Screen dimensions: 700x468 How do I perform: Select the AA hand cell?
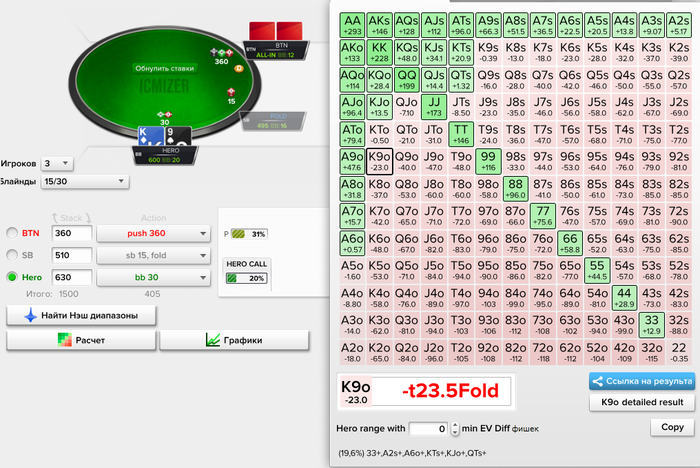[x=352, y=25]
